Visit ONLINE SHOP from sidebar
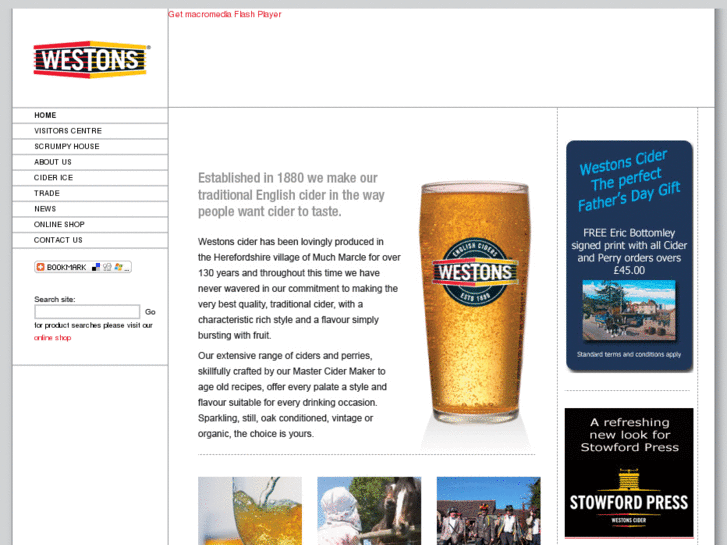 [x=59, y=224]
